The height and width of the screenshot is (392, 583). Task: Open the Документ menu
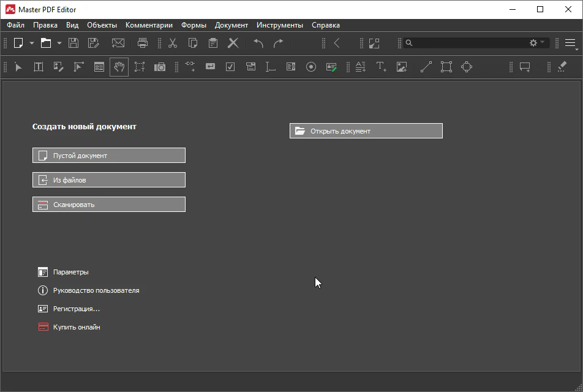pos(231,25)
